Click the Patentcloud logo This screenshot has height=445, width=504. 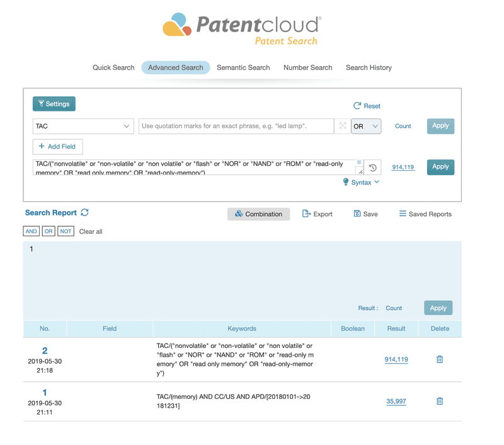pyautogui.click(x=242, y=29)
